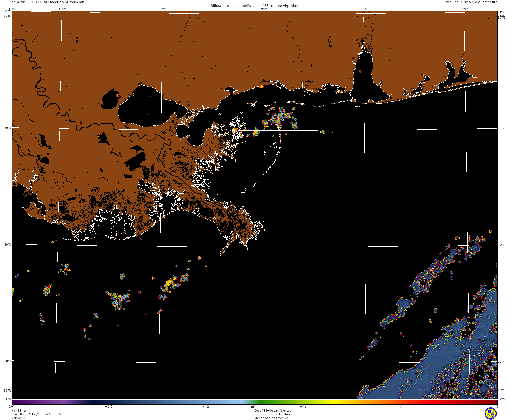Click the 88°W longitude label at top
Viewport: 509px width, 420px height.
pos(364,9)
